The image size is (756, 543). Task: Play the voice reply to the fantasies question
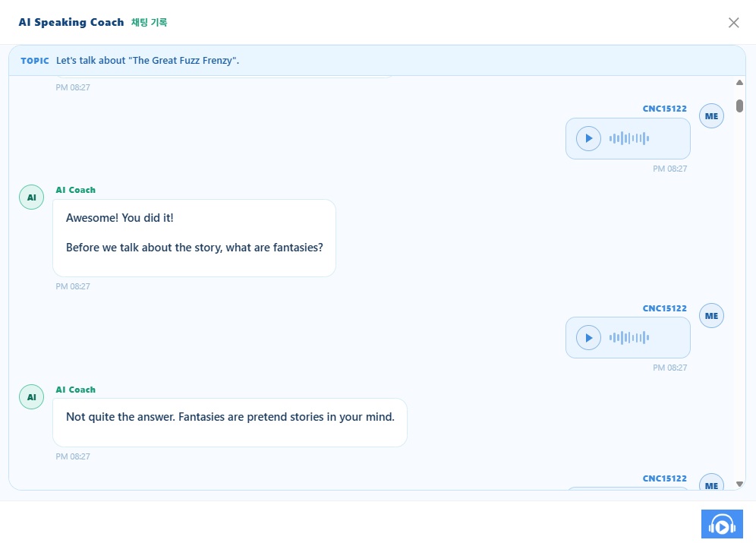(x=588, y=337)
